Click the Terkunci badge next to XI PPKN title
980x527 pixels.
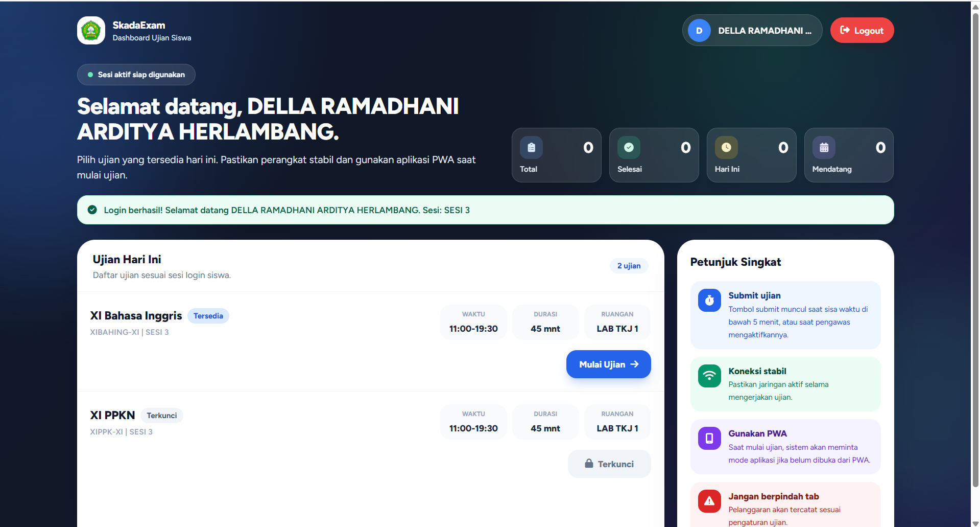(x=162, y=416)
